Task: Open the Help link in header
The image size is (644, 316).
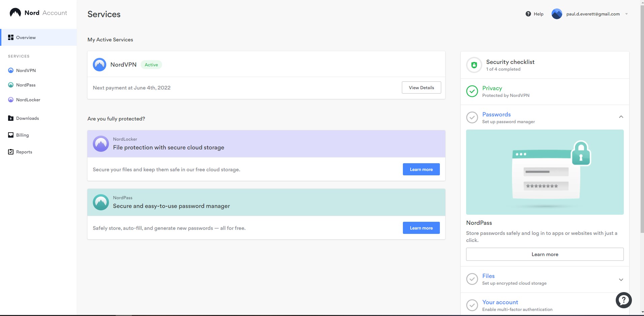Action: (538, 14)
